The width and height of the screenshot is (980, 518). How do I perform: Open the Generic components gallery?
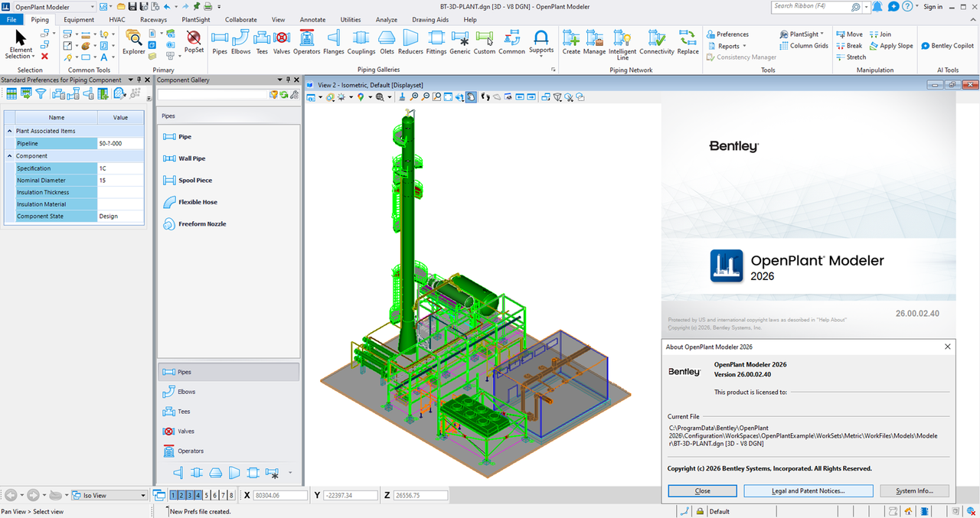[x=460, y=42]
